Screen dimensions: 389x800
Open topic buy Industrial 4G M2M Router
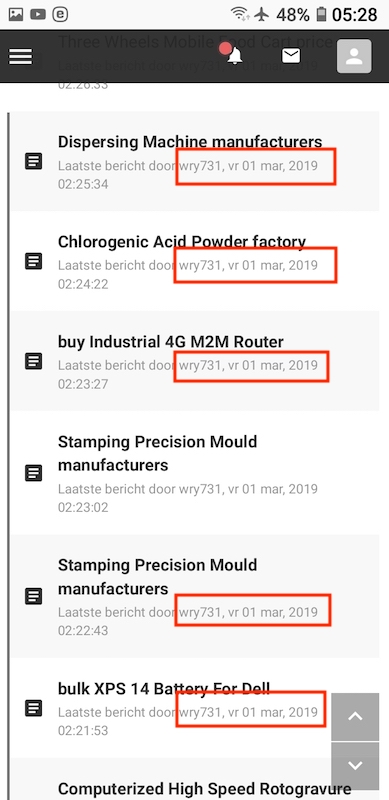[171, 341]
